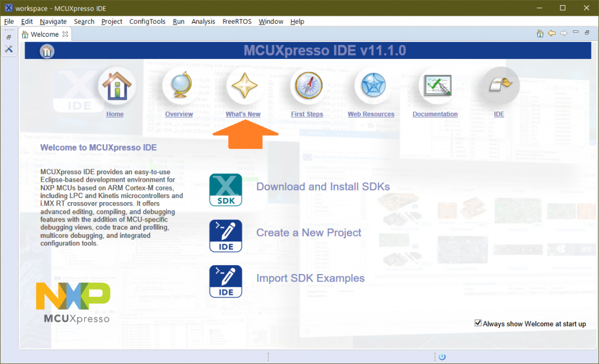The image size is (599, 364).
Task: Open the ConfigTools menu
Action: coord(147,22)
